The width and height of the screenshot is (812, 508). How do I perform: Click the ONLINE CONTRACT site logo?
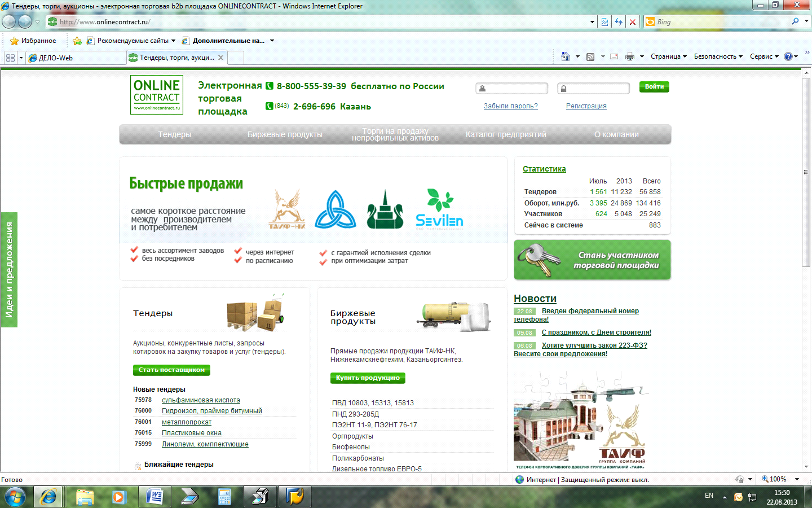click(157, 95)
